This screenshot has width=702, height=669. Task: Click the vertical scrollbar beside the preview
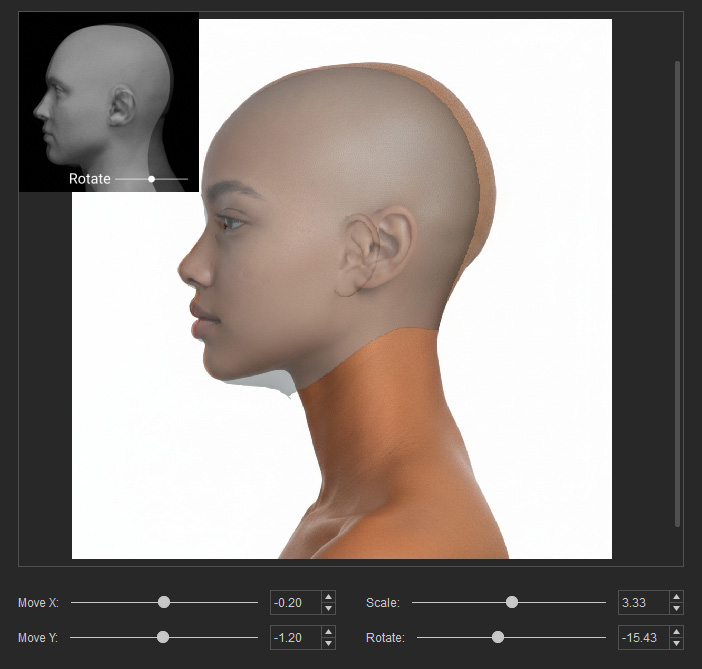[x=677, y=294]
